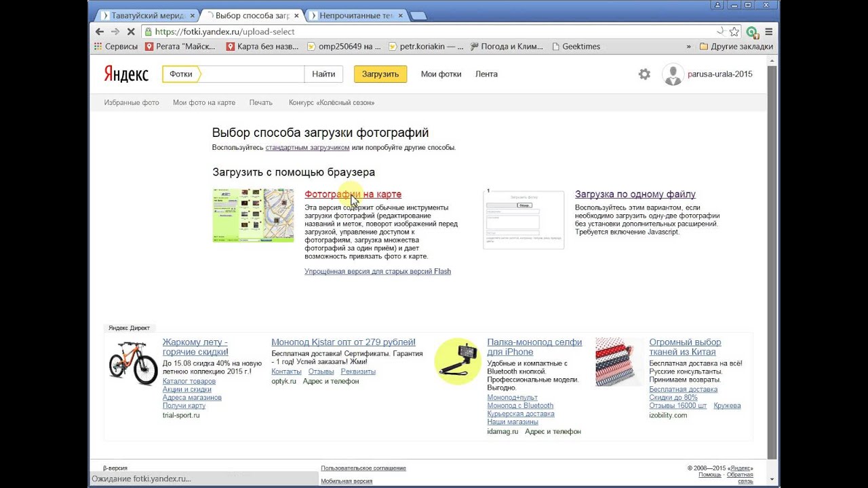Click Упрощённая версия для старых версий Flash

coord(378,272)
